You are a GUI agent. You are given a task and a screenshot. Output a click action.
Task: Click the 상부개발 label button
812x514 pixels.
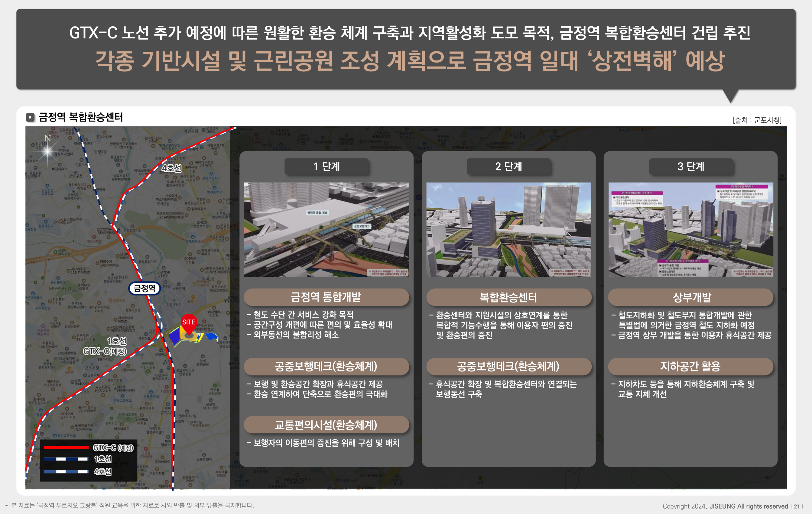point(690,297)
